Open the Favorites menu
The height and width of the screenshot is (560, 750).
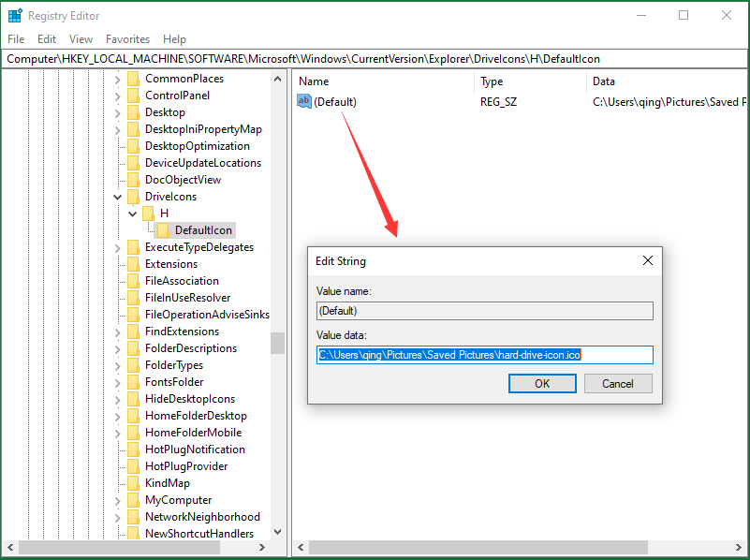coord(127,39)
